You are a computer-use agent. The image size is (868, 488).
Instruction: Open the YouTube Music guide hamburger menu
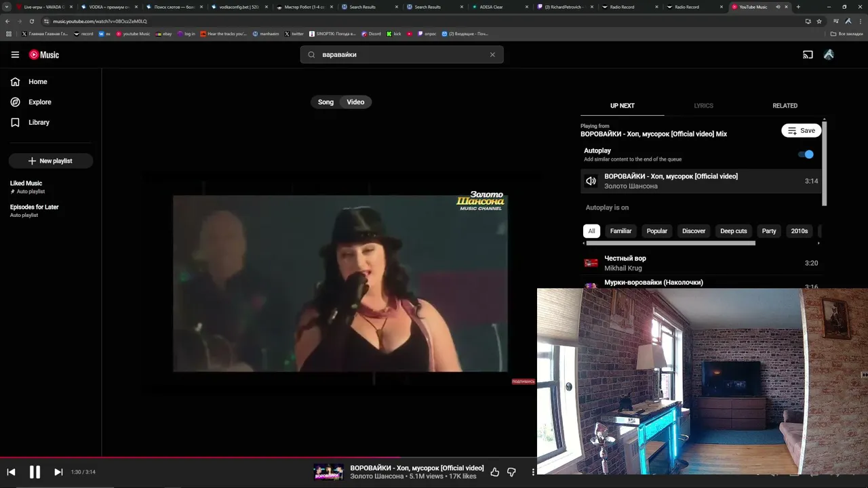click(x=15, y=55)
